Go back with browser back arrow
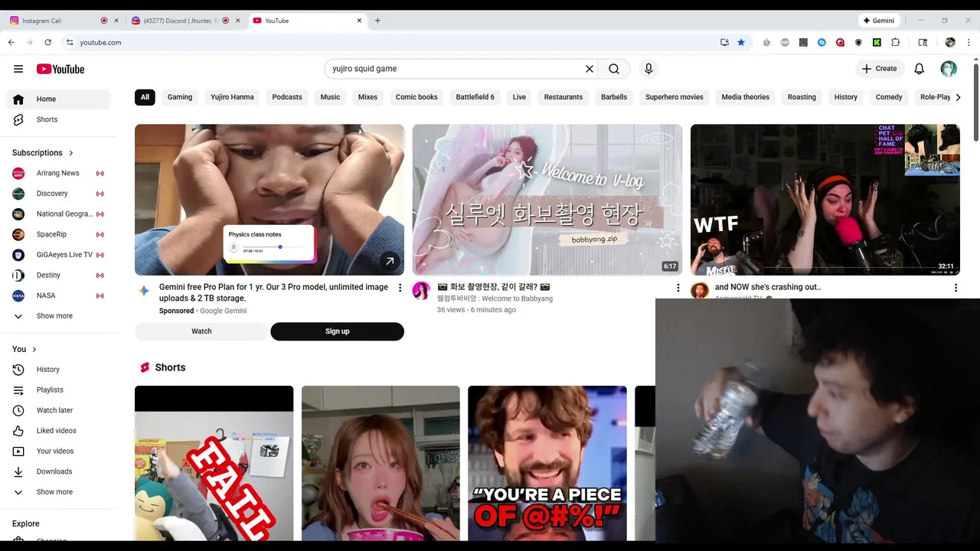This screenshot has height=551, width=980. 11,42
